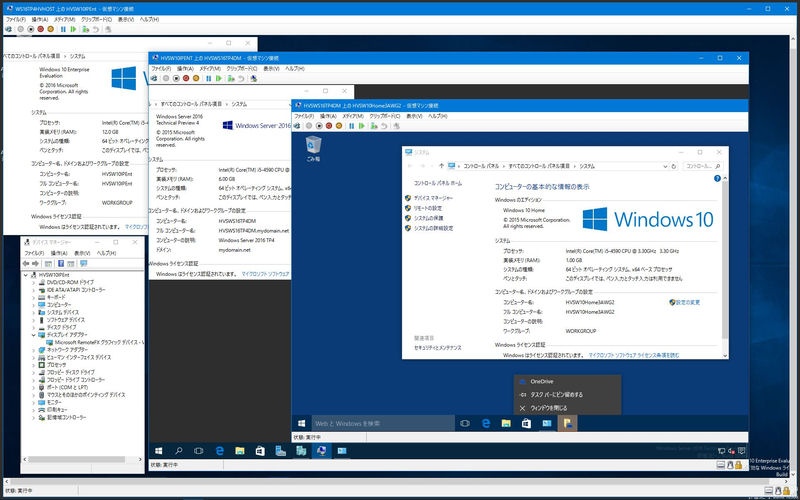Screen dimensions: 800x500
Task: Select Microsoft RemoteFX グラフィック デバイス in Device Manager
Action: pyautogui.click(x=98, y=343)
